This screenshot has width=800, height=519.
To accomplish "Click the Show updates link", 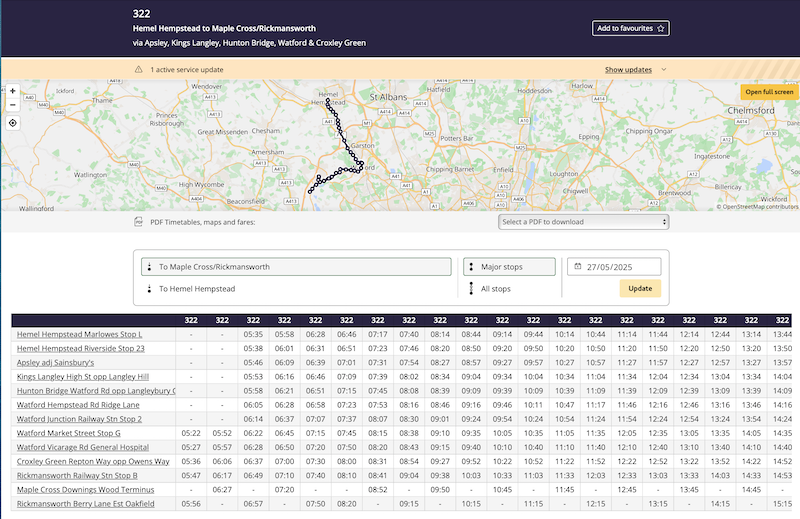I will tap(628, 70).
